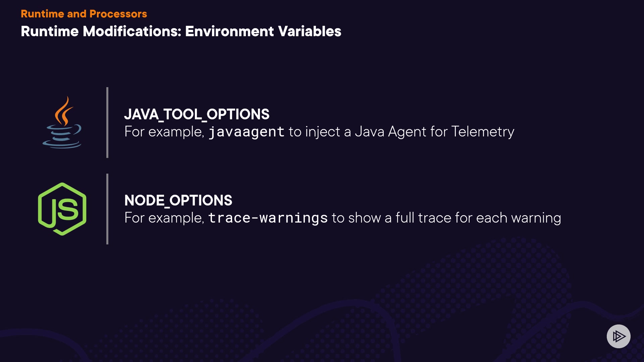Click the vertical divider beside the Node.js logo
The width and height of the screenshot is (644, 362).
click(107, 209)
